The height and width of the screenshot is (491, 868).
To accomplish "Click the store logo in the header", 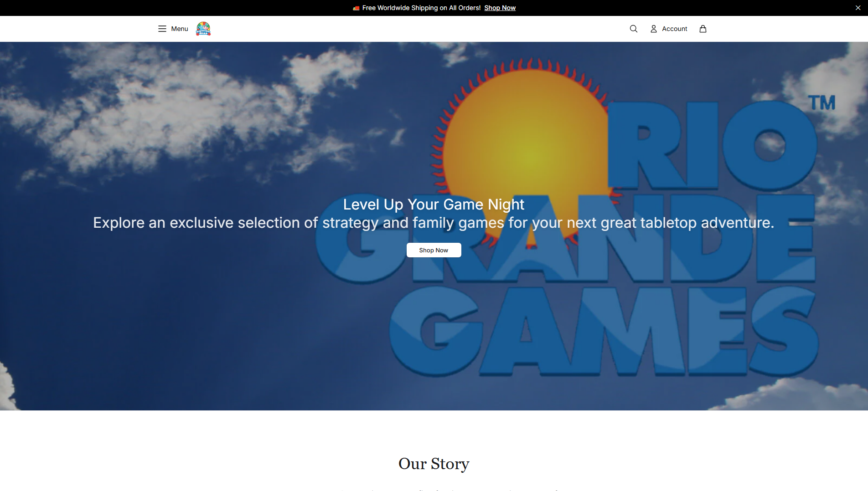I will point(203,29).
